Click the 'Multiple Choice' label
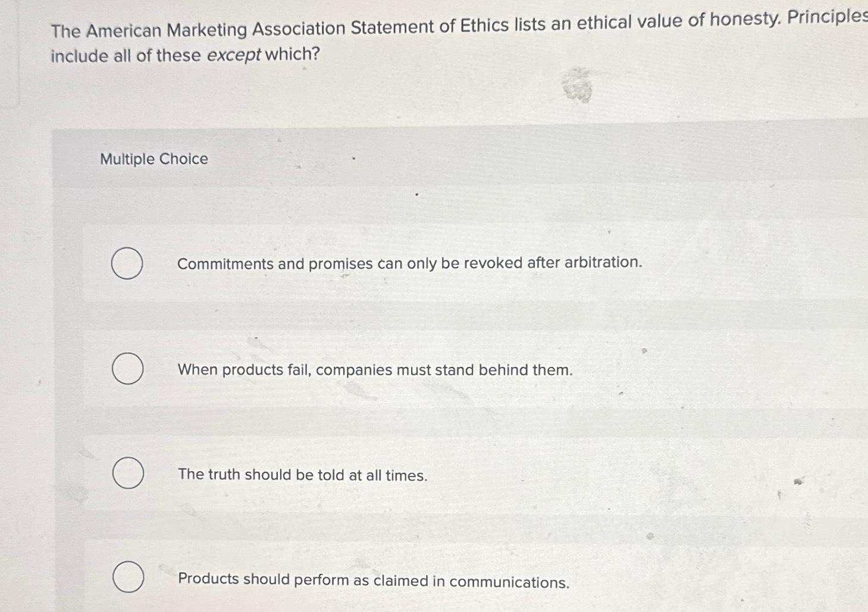 point(153,158)
